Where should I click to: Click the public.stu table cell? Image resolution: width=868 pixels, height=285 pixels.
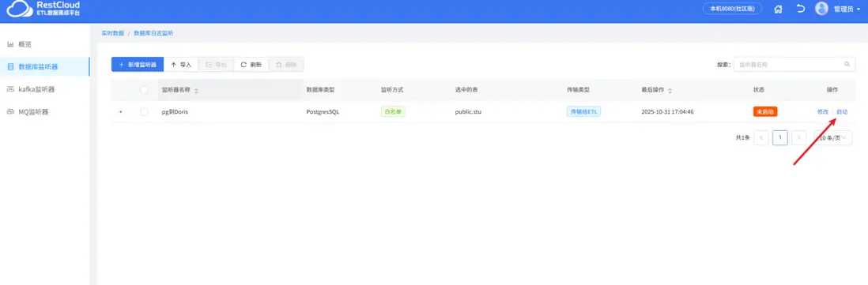(468, 111)
